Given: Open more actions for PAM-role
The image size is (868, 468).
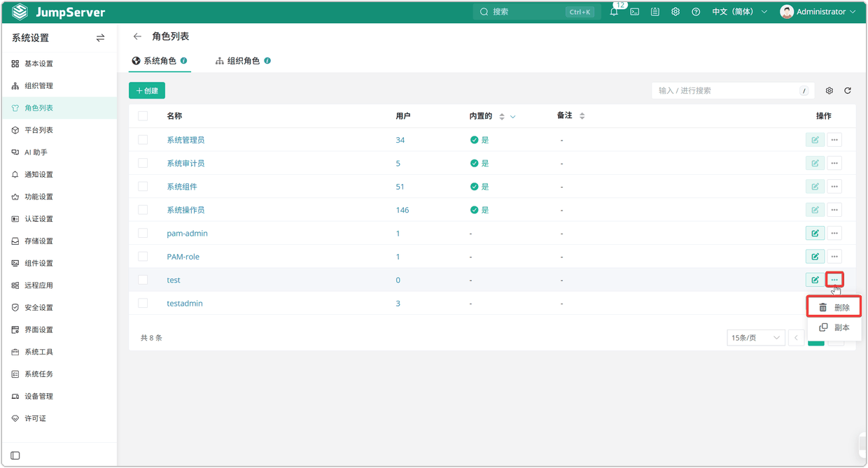Looking at the screenshot, I should [x=834, y=257].
